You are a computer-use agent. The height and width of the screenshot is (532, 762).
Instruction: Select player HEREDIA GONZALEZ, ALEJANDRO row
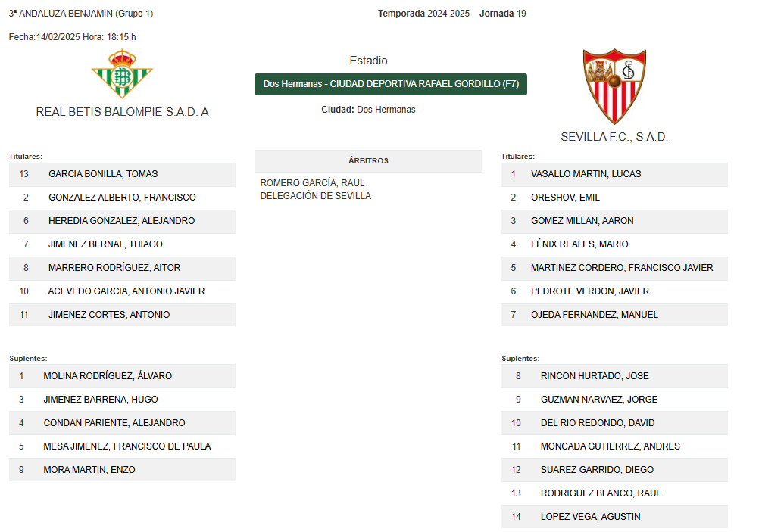[x=122, y=221]
